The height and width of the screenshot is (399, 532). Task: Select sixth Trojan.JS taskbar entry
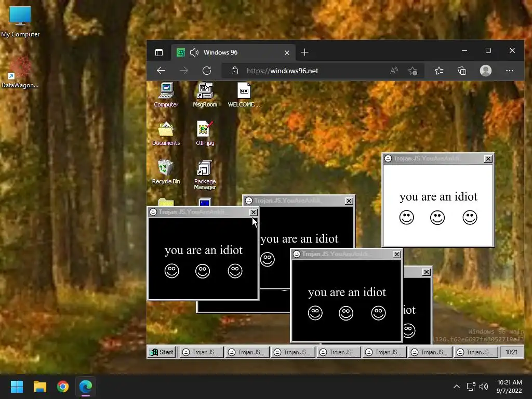(x=430, y=352)
